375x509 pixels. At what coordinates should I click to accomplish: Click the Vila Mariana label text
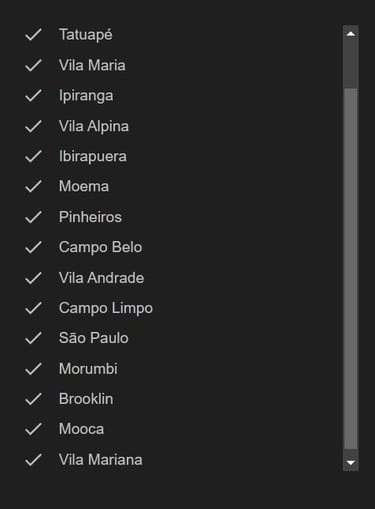pyautogui.click(x=101, y=460)
